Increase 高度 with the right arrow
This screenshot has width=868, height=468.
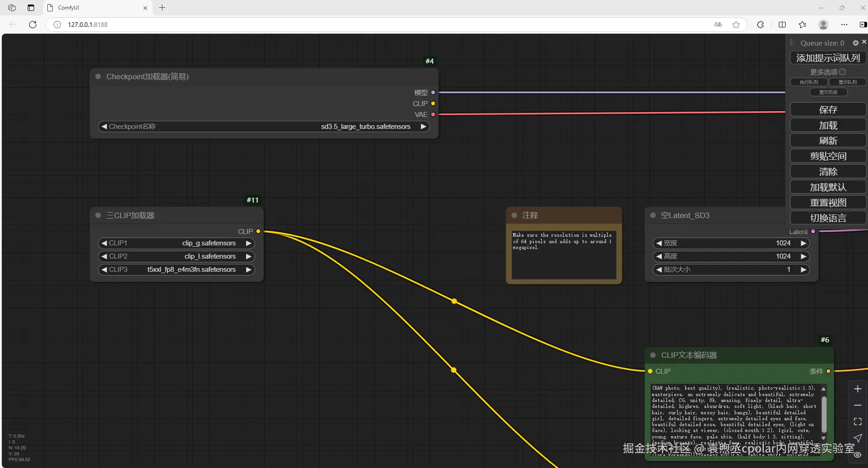(x=804, y=256)
